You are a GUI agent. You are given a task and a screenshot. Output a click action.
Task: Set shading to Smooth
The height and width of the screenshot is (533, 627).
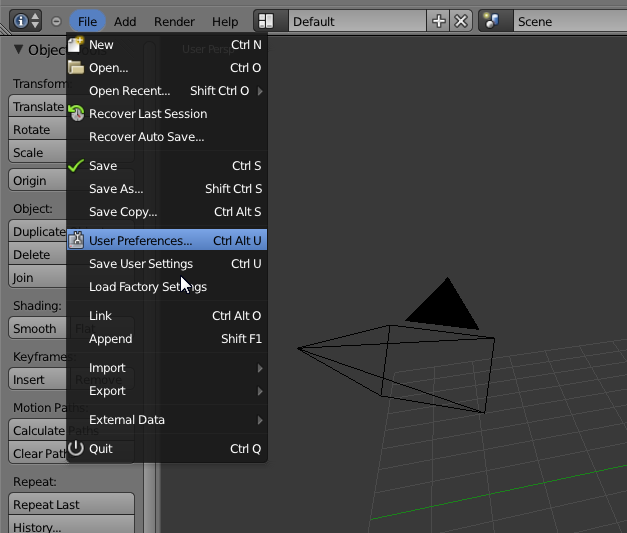[38, 328]
